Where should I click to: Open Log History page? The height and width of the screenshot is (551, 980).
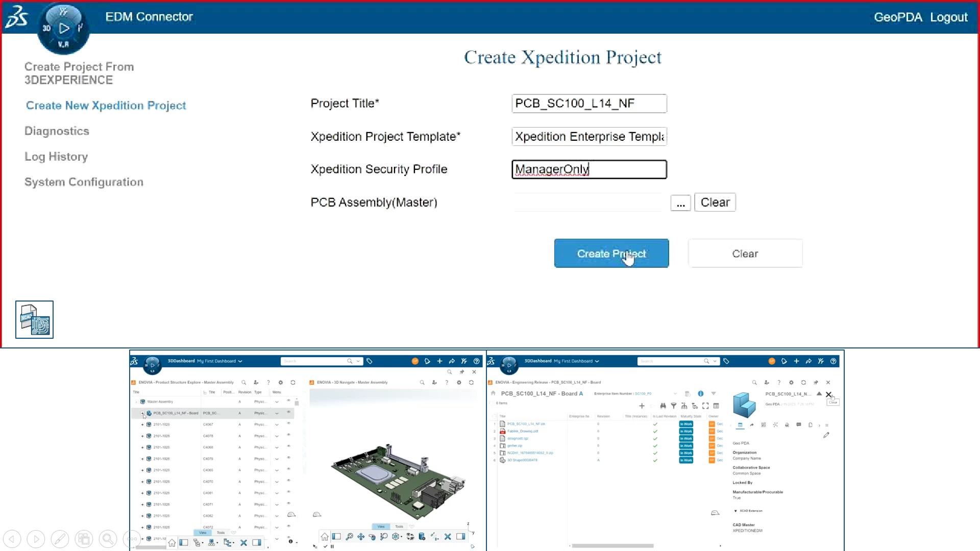point(56,156)
